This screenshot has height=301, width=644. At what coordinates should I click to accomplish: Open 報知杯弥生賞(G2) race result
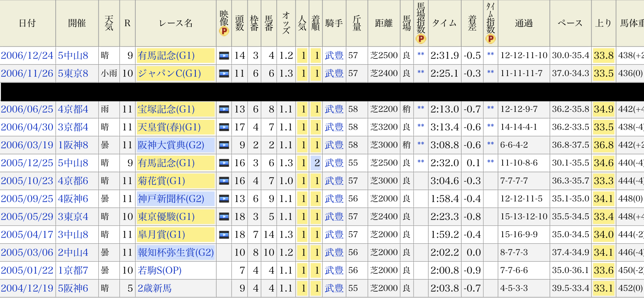[176, 252]
